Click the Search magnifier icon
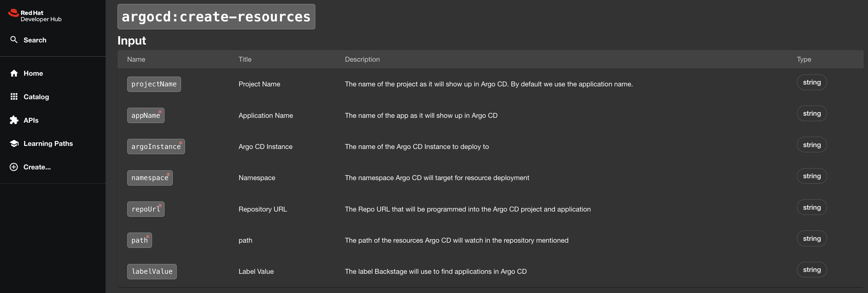868x293 pixels. (14, 40)
